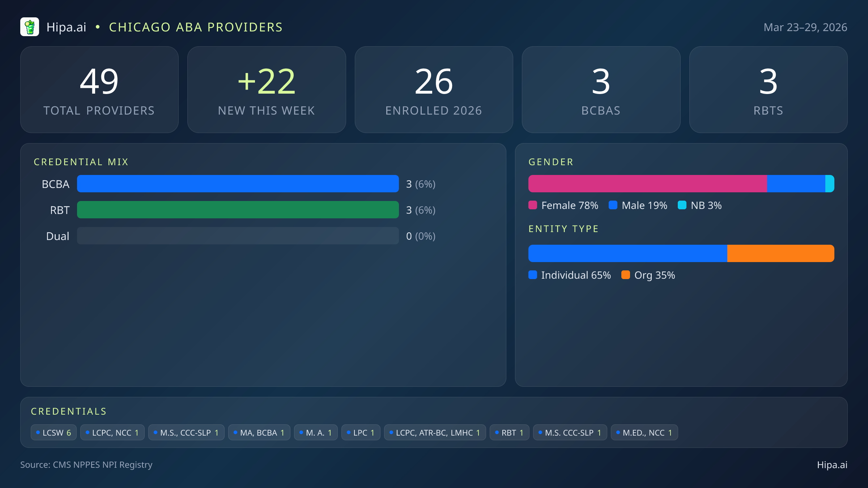Viewport: 868px width, 488px height.
Task: Click the Hipa.ai green drink logo
Action: pos(30,27)
